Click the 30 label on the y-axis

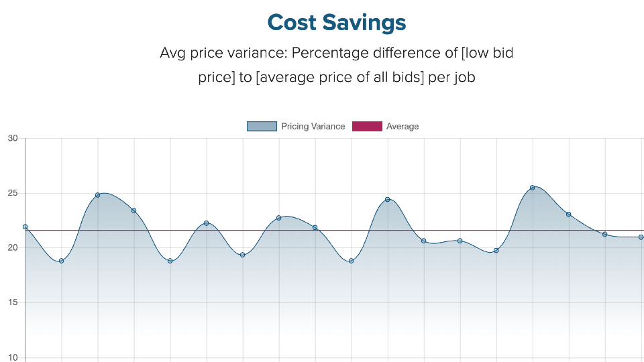13,139
